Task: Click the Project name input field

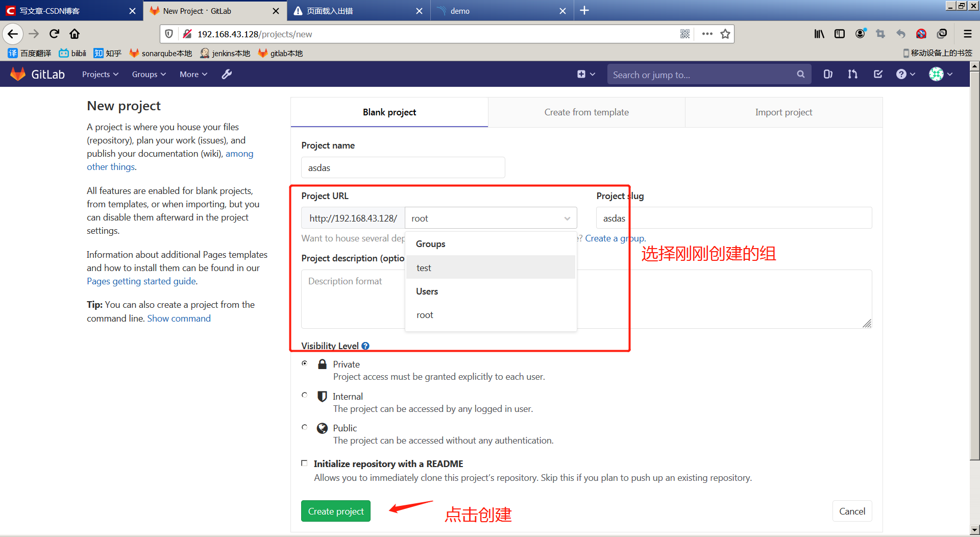Action: [x=403, y=167]
